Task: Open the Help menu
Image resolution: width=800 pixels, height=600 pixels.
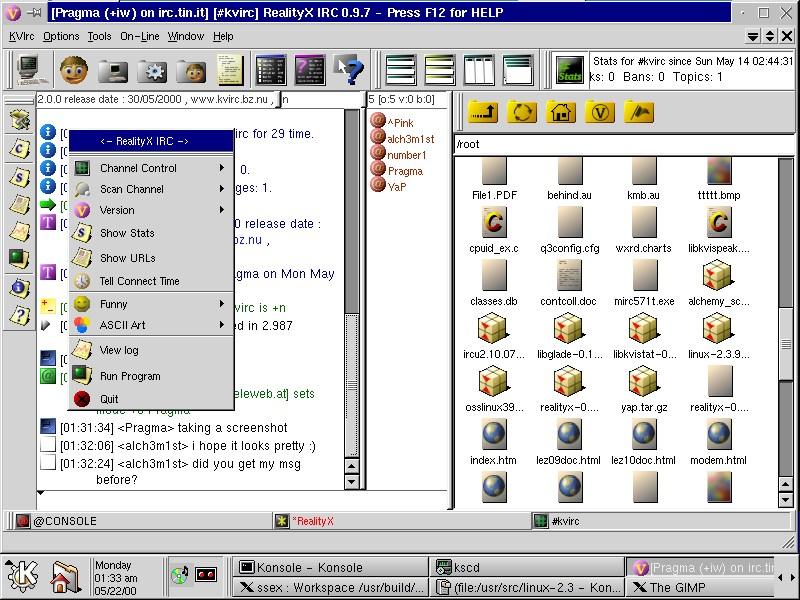Action: (x=223, y=36)
